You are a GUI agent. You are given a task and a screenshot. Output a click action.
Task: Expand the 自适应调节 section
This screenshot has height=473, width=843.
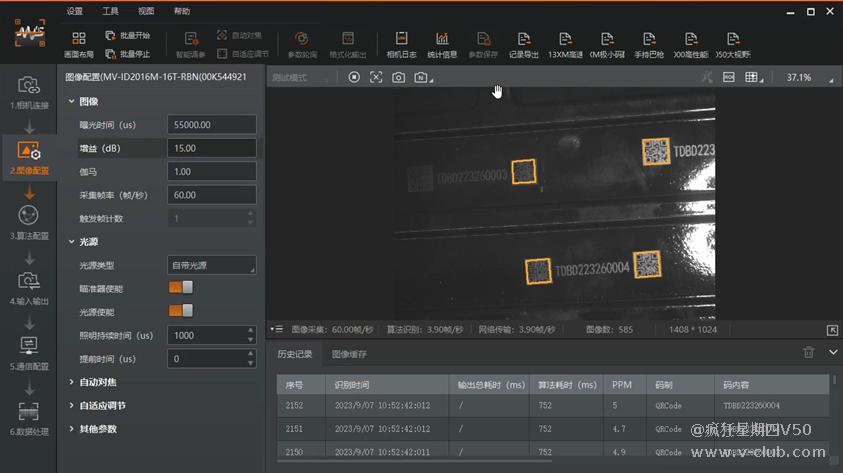click(x=72, y=405)
